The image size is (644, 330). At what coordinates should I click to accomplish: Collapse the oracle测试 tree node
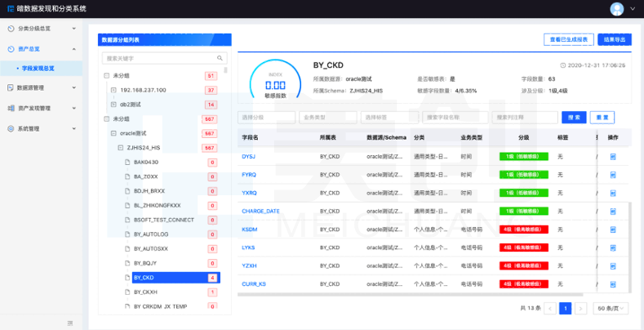point(113,133)
